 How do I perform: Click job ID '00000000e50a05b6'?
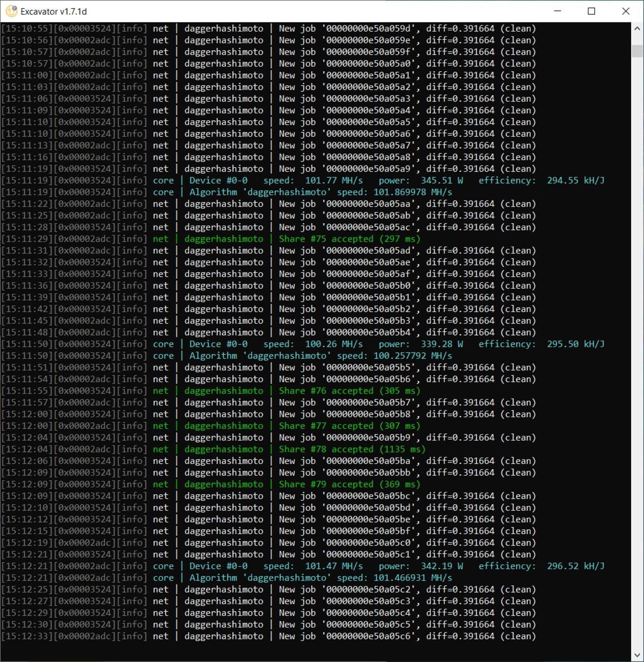[x=368, y=379]
